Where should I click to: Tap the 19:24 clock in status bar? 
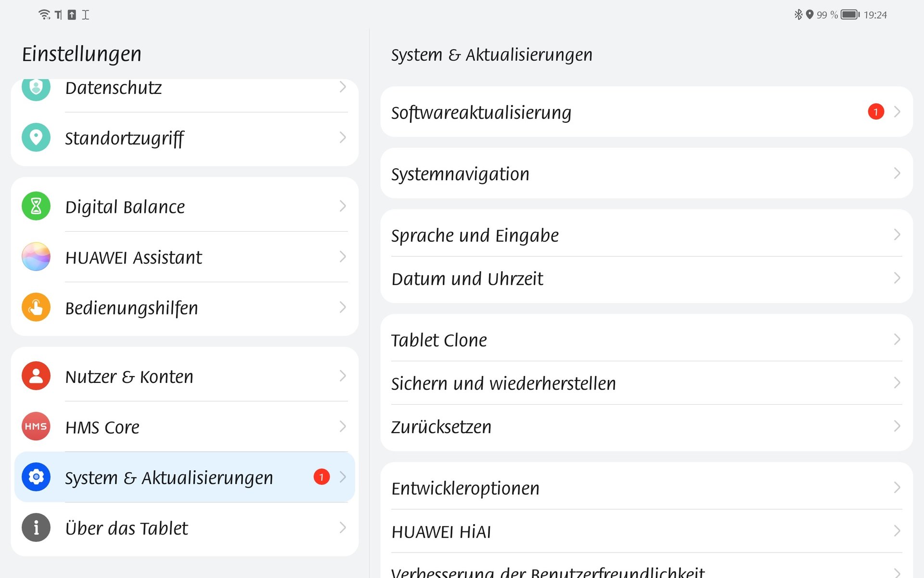coord(875,15)
